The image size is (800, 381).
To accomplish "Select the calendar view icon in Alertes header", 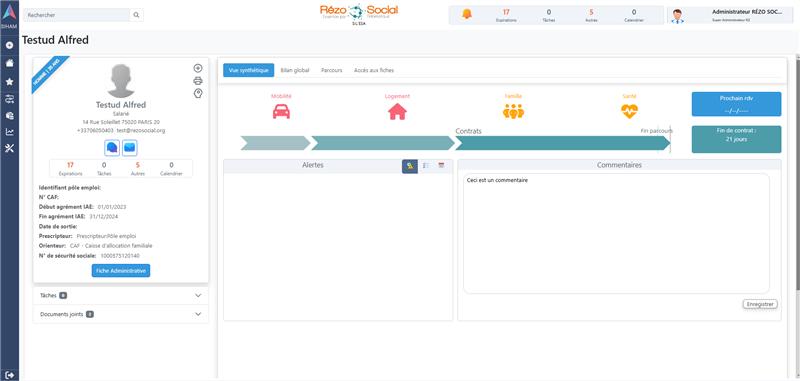I will [441, 165].
